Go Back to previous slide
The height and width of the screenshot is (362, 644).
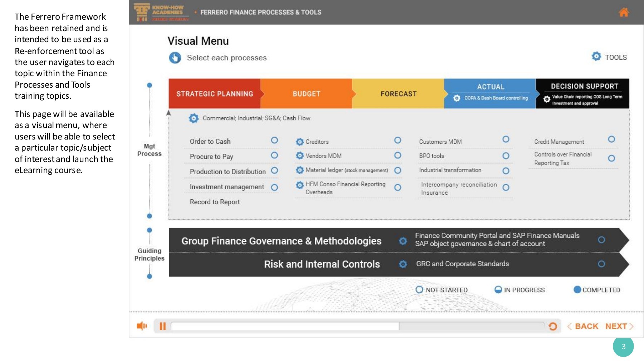coord(583,326)
